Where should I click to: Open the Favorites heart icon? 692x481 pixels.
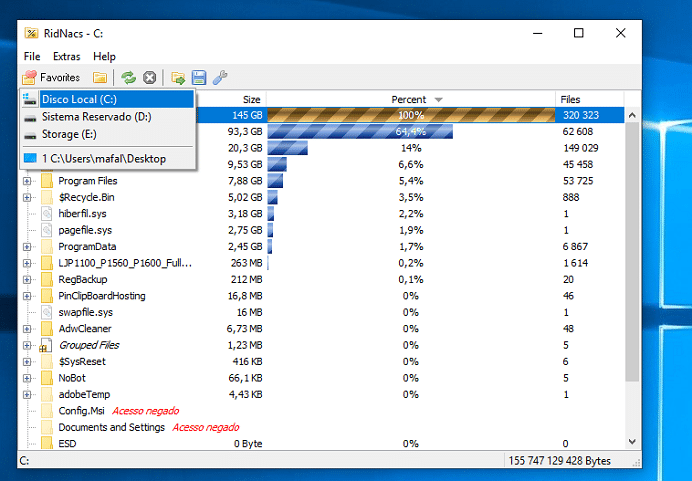(30, 78)
